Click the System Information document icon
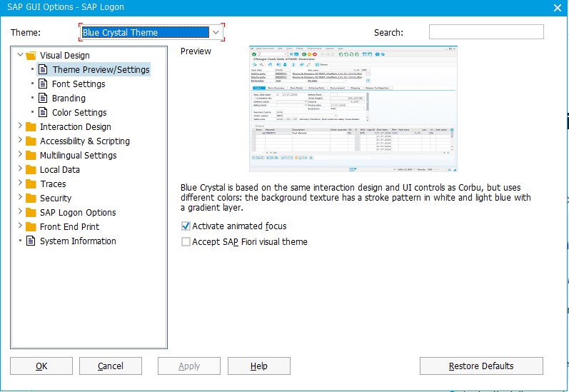The height and width of the screenshot is (392, 569). tap(31, 241)
